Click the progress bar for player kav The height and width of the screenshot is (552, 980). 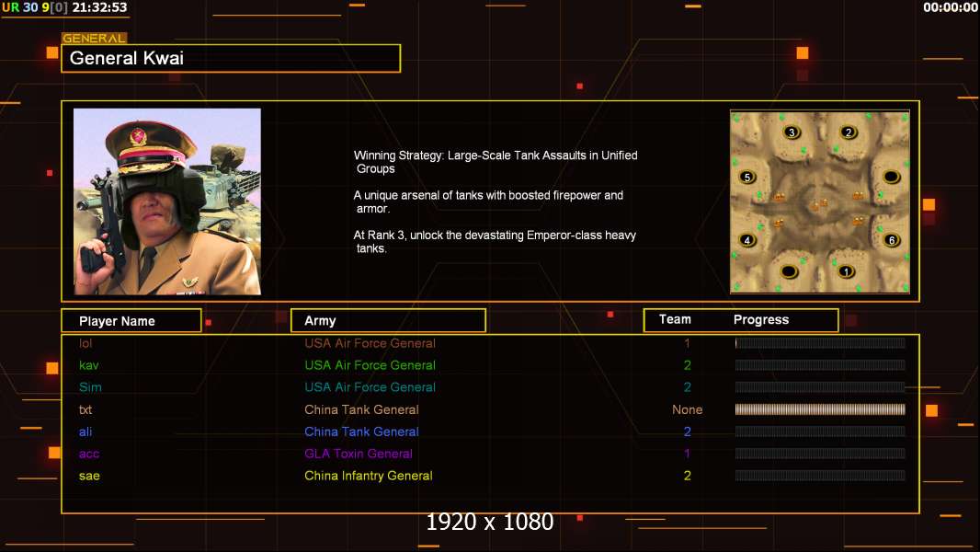click(820, 365)
